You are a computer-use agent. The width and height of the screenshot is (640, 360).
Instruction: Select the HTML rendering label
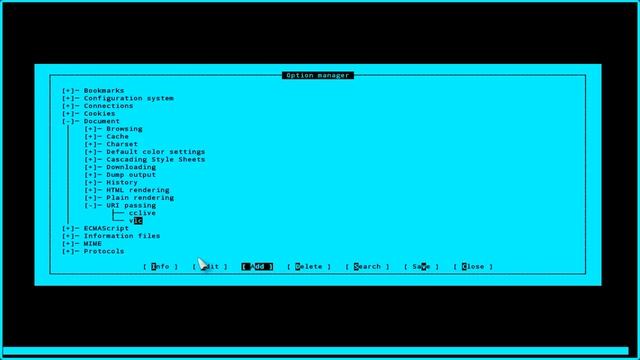(x=138, y=190)
